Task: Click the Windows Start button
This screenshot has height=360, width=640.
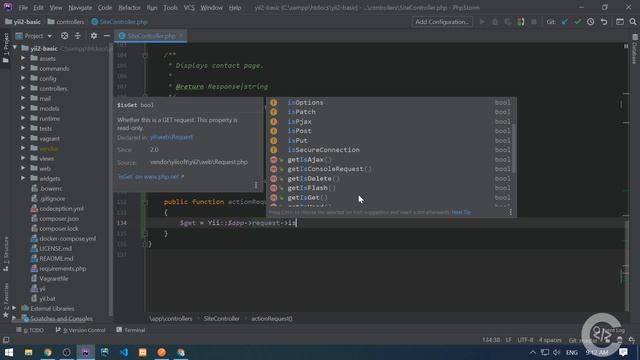Action: 9,352
